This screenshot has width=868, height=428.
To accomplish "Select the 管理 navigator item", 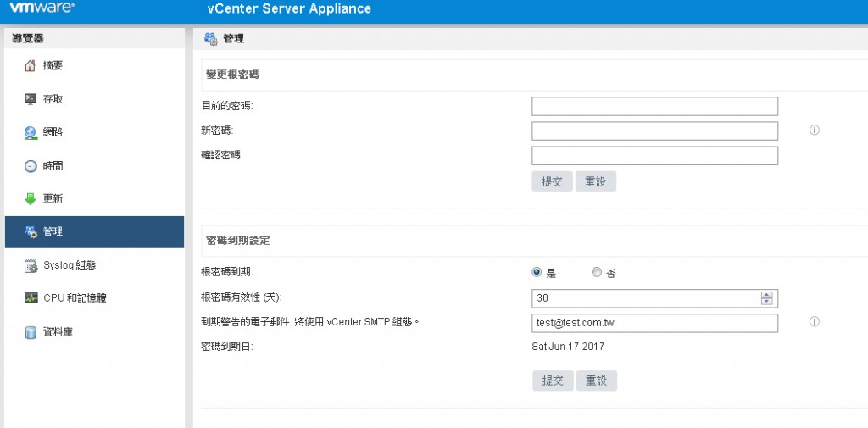I will point(94,232).
